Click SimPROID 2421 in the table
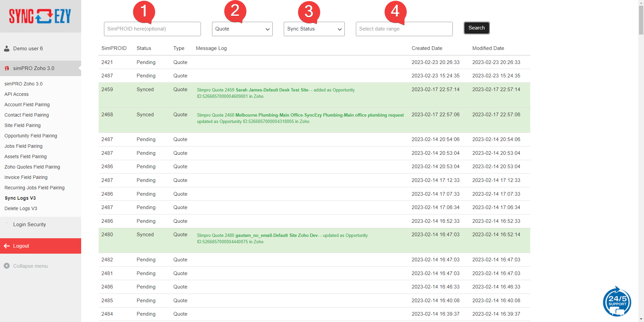644x322 pixels. (107, 62)
